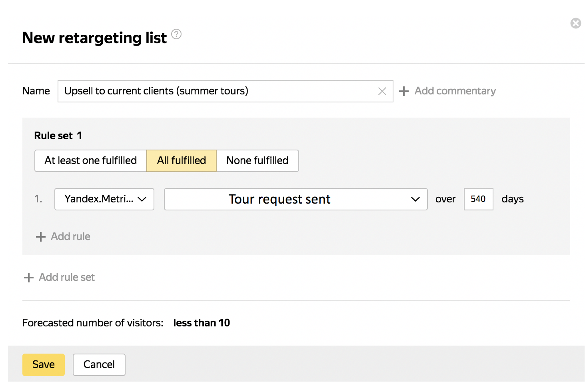Click the chevron arrow on Yandex.Metri... selector

point(142,199)
